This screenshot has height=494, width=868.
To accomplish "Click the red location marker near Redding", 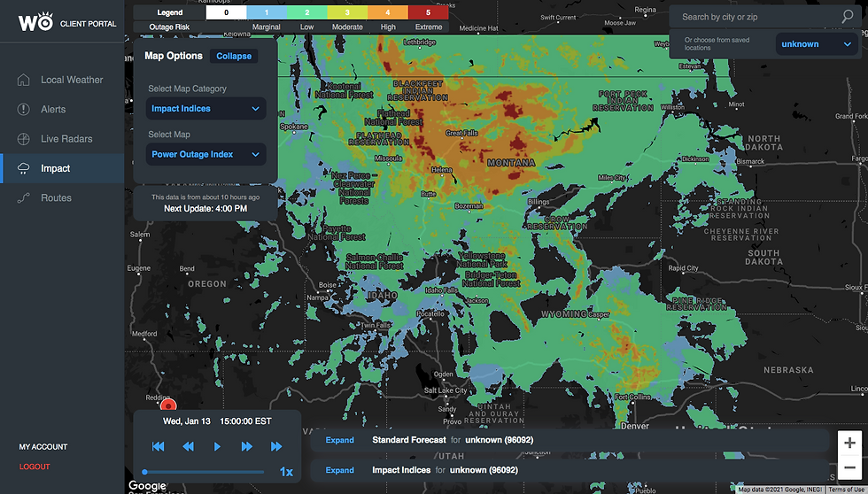I will 167,405.
